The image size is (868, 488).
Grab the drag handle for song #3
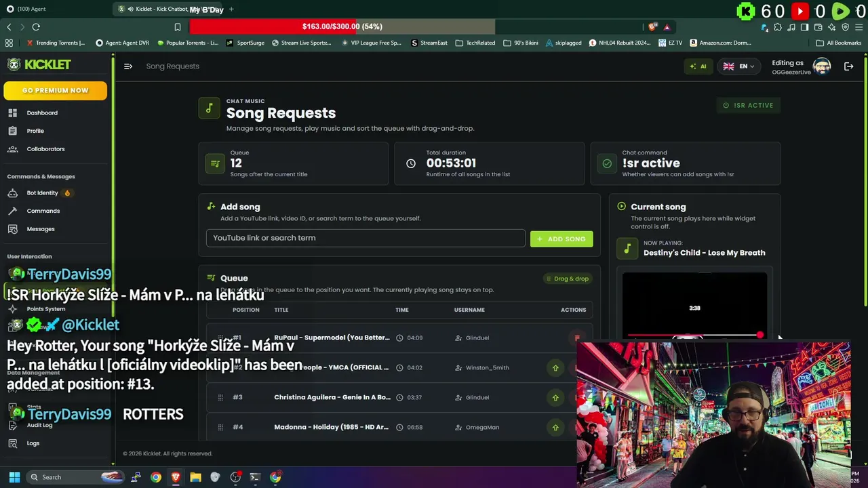coord(220,397)
